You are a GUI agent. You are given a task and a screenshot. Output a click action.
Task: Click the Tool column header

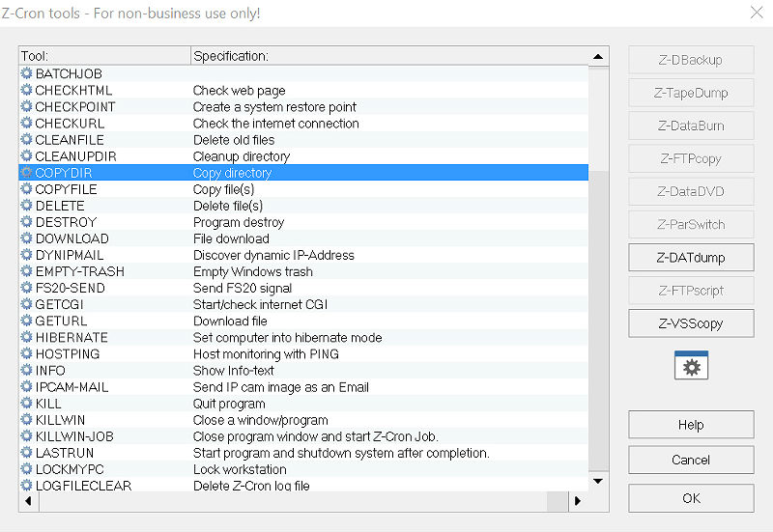point(105,56)
